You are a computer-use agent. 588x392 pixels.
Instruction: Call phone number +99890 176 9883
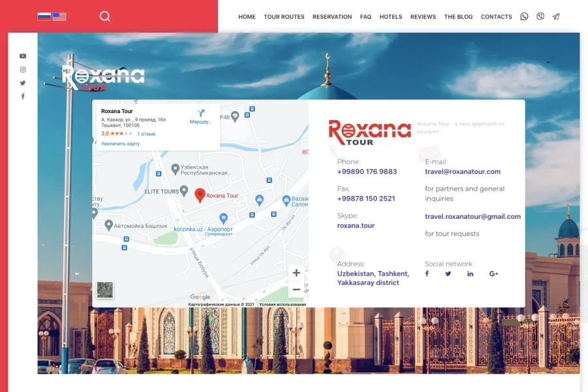[367, 171]
